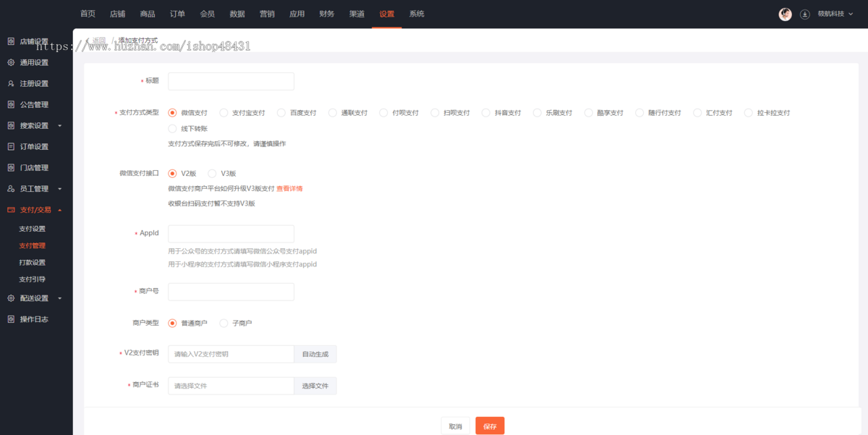Expand the 员工管理 submenu arrow
Image resolution: width=868 pixels, height=435 pixels.
point(60,189)
